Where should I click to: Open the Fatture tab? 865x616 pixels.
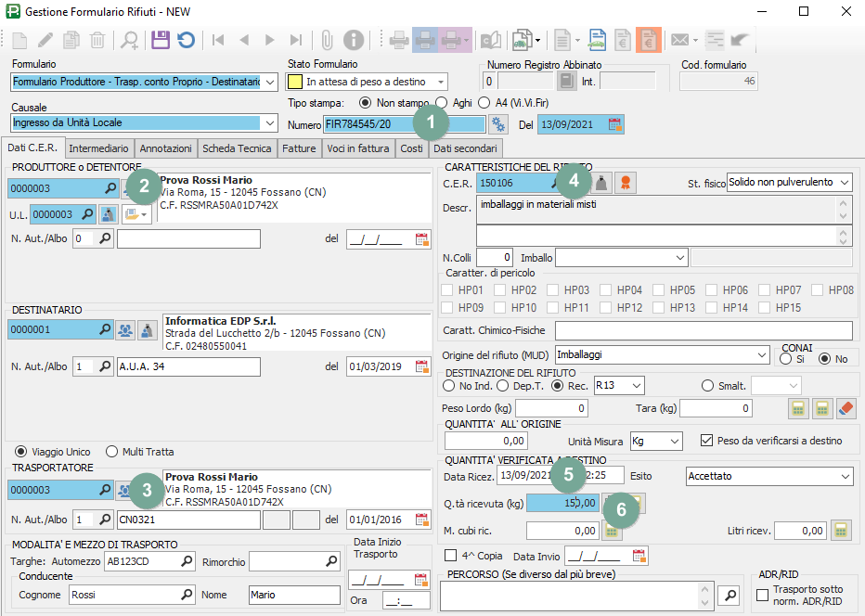299,148
